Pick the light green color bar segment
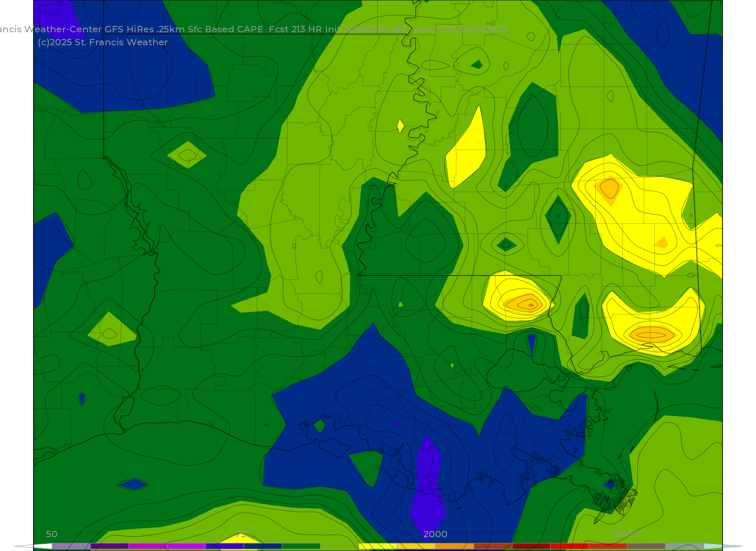The image size is (756, 551). pos(339,546)
